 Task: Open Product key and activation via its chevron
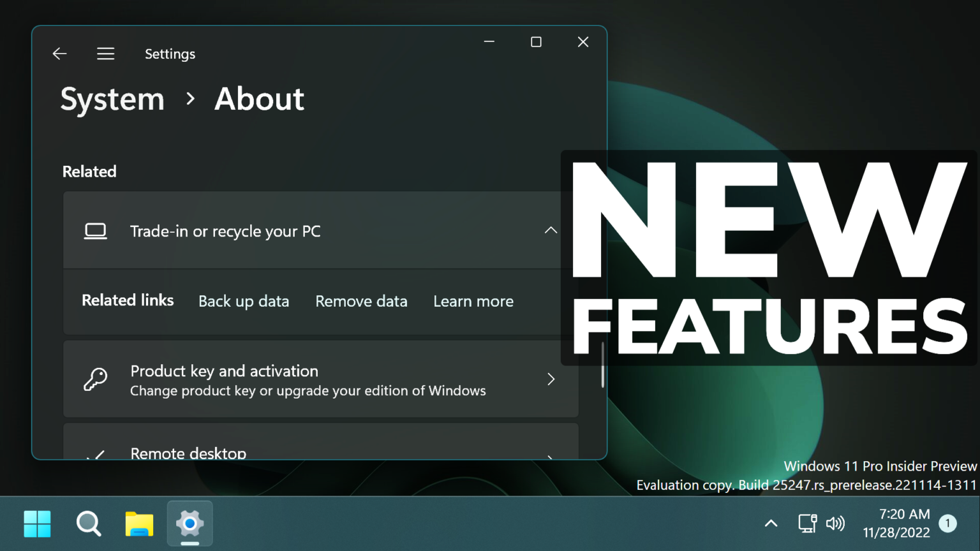click(551, 379)
